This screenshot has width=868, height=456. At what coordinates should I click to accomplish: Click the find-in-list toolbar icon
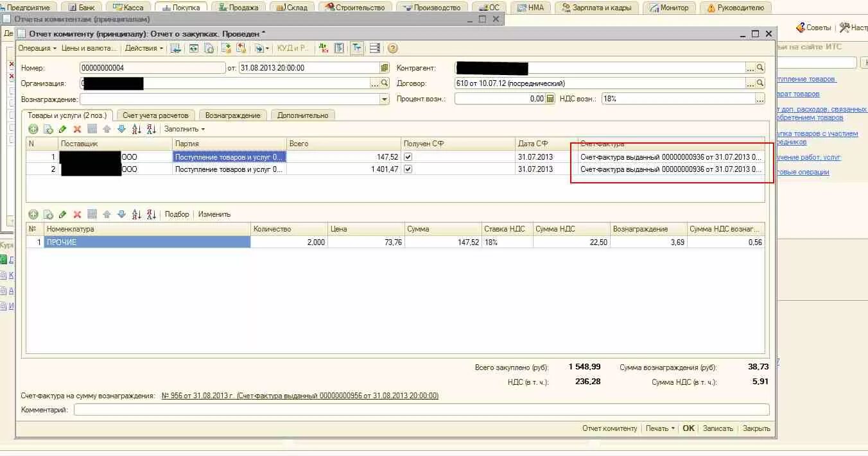point(175,48)
